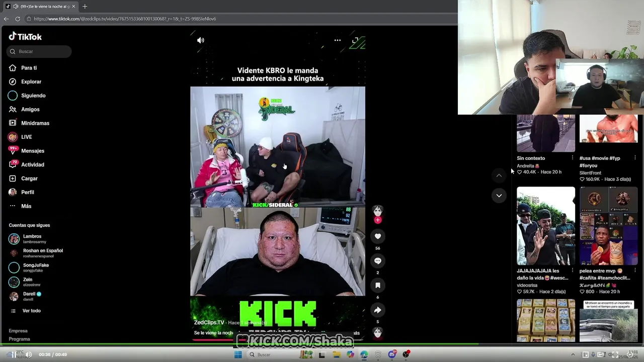Screen dimensions: 644x362
Task: Open options for pelea entre mvp video
Action: tap(635, 270)
